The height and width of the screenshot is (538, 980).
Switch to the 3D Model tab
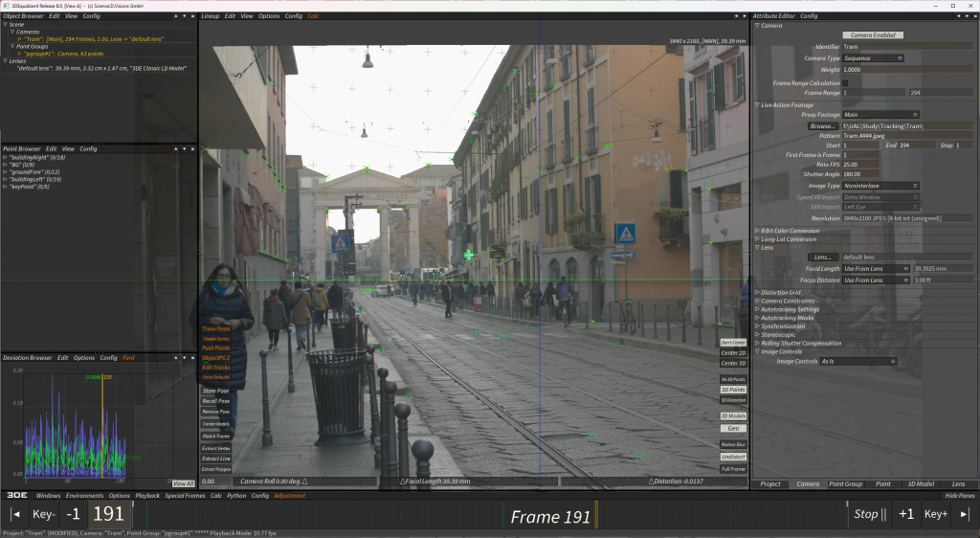coord(921,483)
